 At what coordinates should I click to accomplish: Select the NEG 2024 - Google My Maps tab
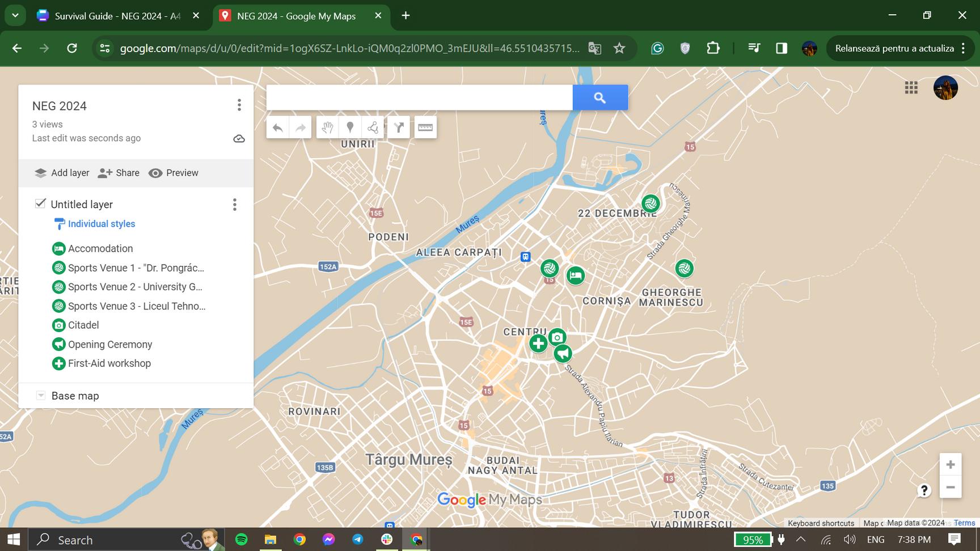(301, 16)
